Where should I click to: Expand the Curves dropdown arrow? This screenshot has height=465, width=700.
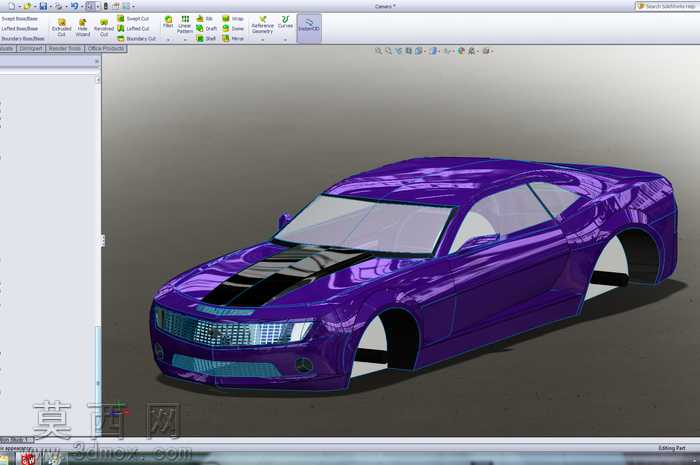point(285,40)
